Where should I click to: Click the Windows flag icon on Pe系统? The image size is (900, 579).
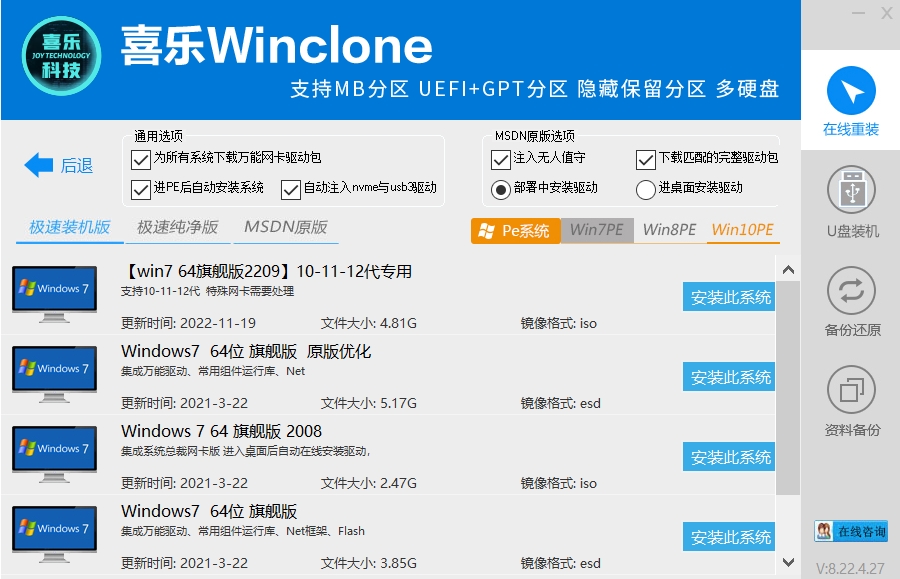tap(486, 231)
